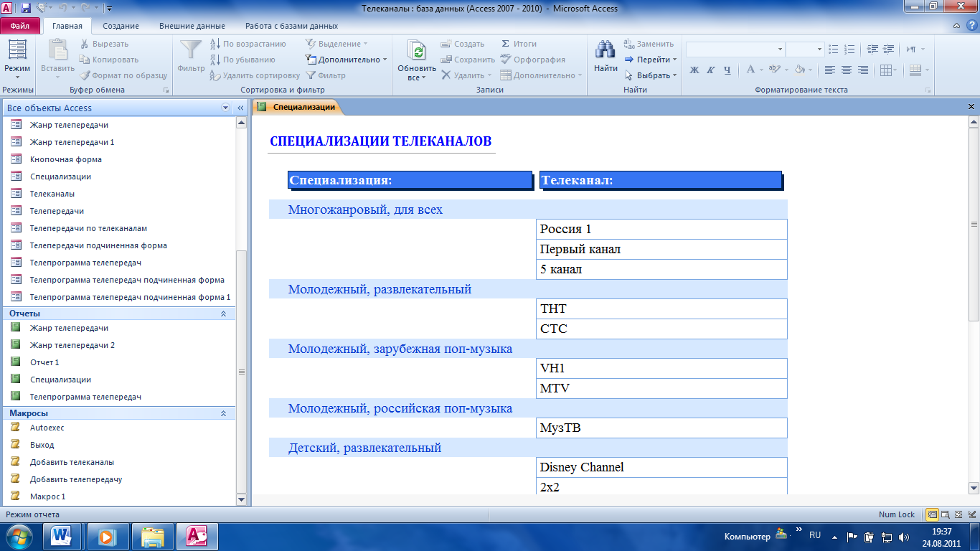The width and height of the screenshot is (980, 551).
Task: Open the Файл tab
Action: coord(20,26)
